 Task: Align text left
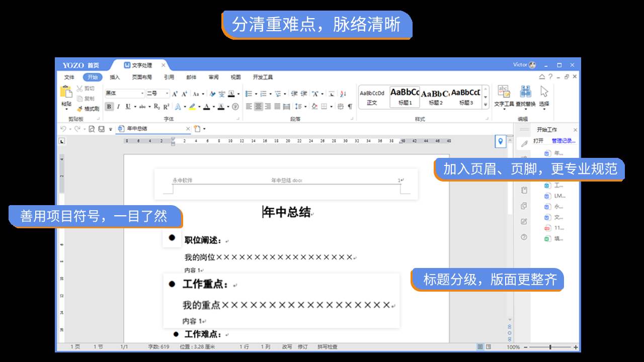tap(249, 107)
